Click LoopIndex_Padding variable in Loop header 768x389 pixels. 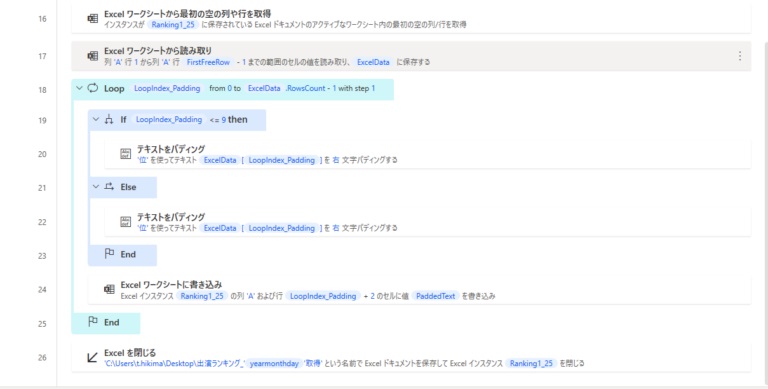pyautogui.click(x=167, y=89)
